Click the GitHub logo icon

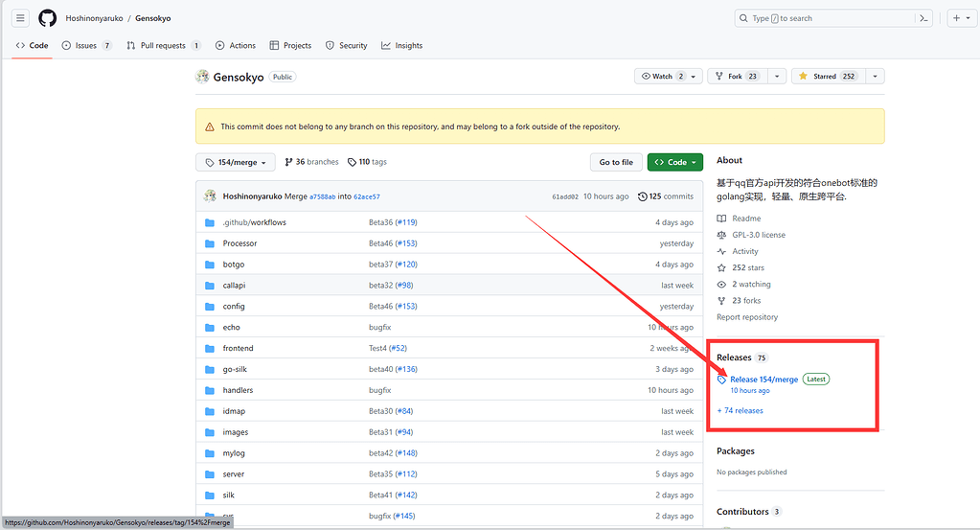(47, 18)
